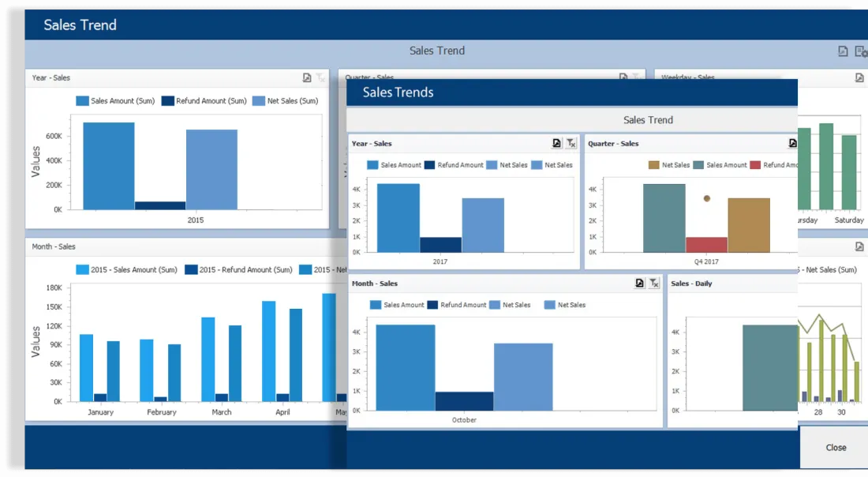
Task: Click export icon on Quarter - Sales panel
Action: click(x=793, y=144)
